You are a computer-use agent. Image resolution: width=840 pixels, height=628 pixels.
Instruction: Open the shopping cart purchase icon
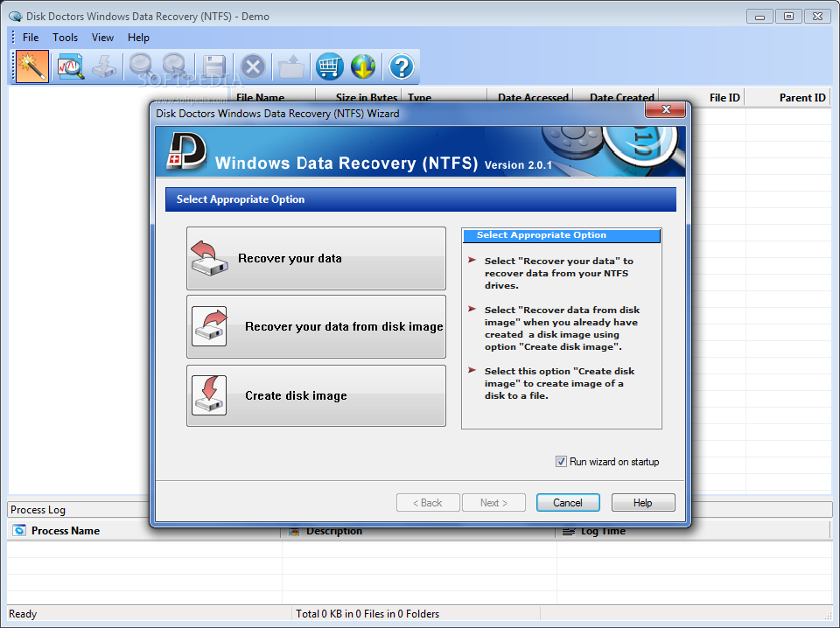click(330, 66)
